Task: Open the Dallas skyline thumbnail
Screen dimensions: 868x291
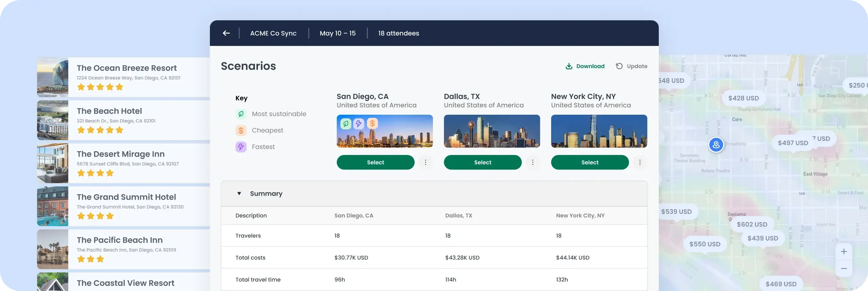Action: [x=492, y=131]
